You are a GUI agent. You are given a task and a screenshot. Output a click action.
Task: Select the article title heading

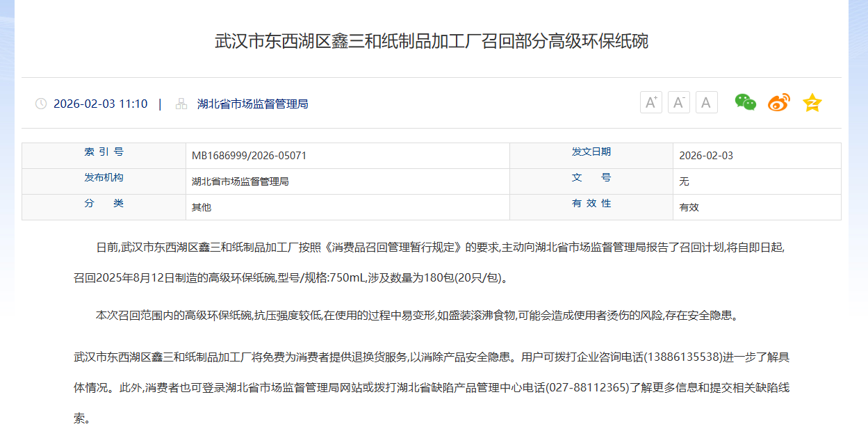tap(431, 41)
